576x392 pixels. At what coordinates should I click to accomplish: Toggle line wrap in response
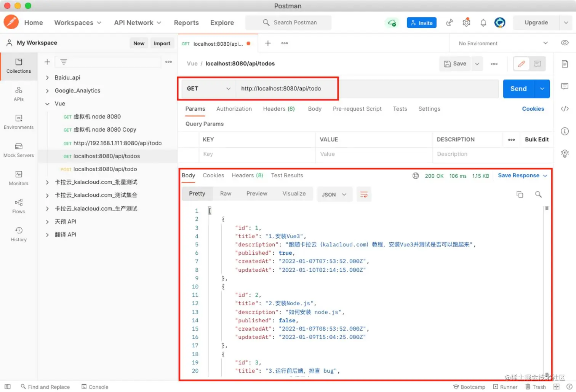pyautogui.click(x=364, y=194)
